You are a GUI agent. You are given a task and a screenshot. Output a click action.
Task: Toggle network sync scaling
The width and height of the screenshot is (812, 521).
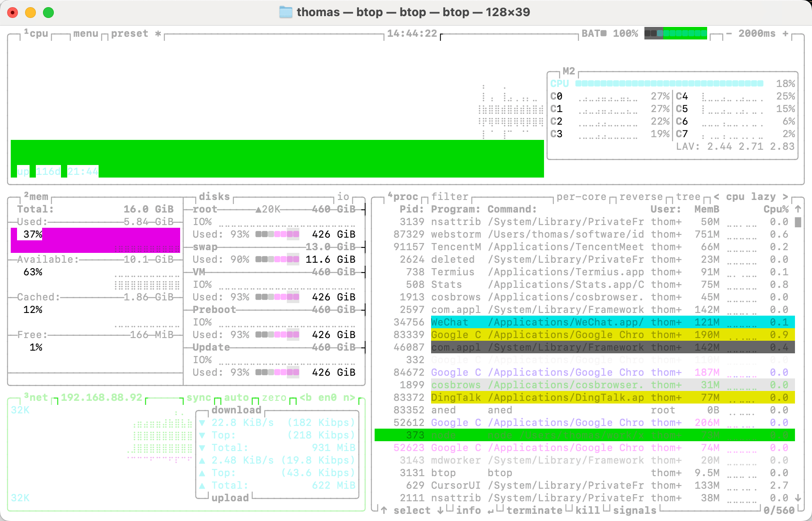(x=199, y=398)
